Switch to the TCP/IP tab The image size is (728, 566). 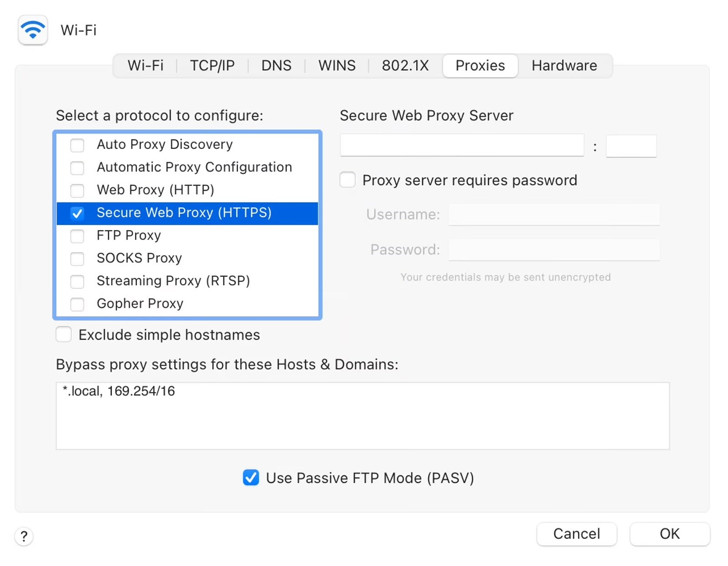click(212, 66)
